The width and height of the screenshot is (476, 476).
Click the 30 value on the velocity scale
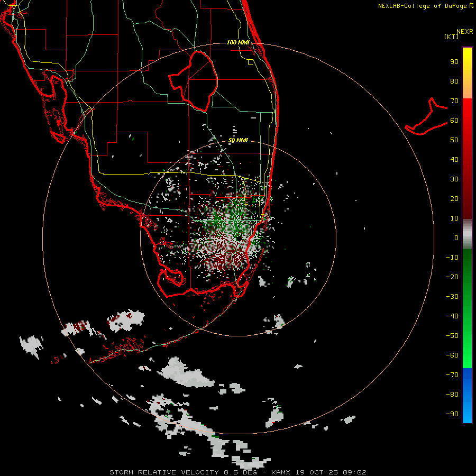click(x=454, y=179)
